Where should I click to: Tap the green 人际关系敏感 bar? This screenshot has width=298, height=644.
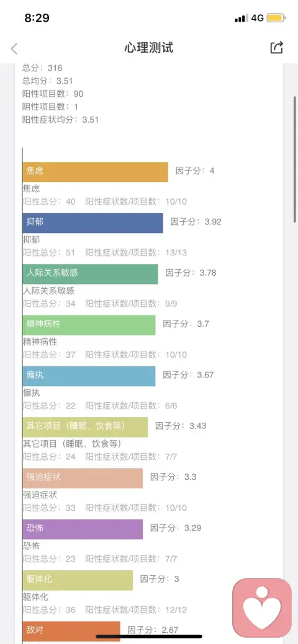tap(90, 274)
